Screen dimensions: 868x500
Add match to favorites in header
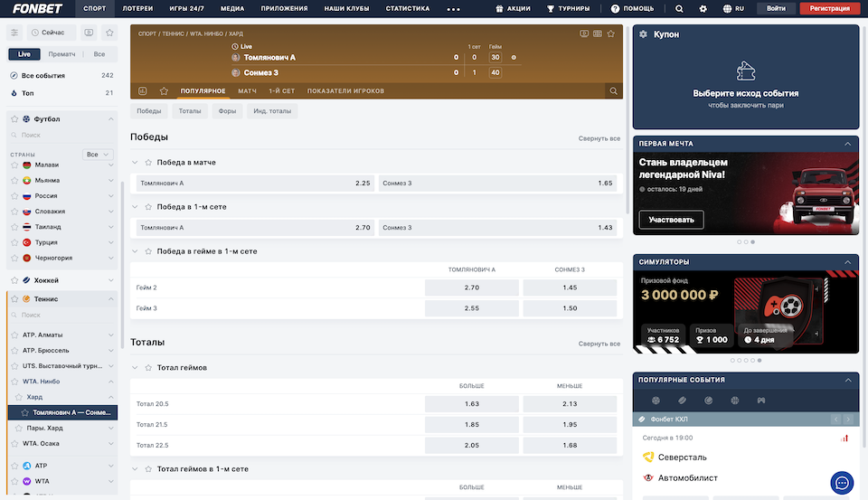610,33
